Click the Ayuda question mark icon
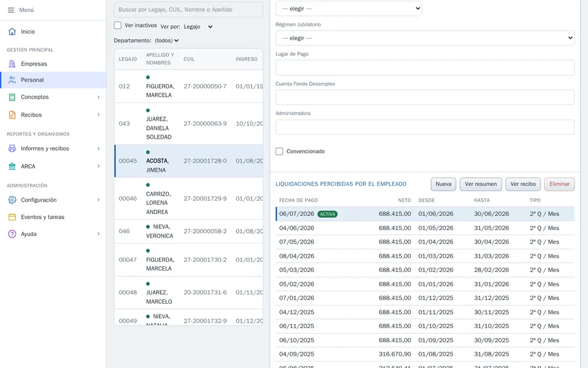This screenshot has height=368, width=588. pyautogui.click(x=12, y=234)
